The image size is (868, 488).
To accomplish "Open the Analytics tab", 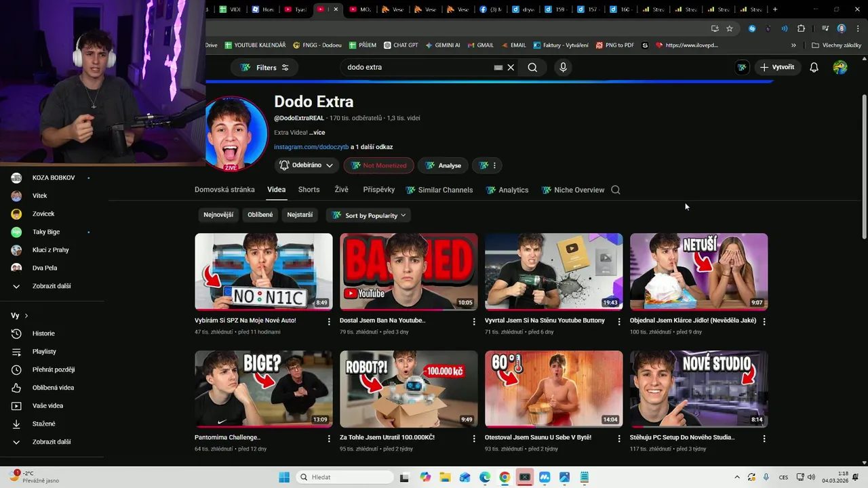I will point(507,190).
